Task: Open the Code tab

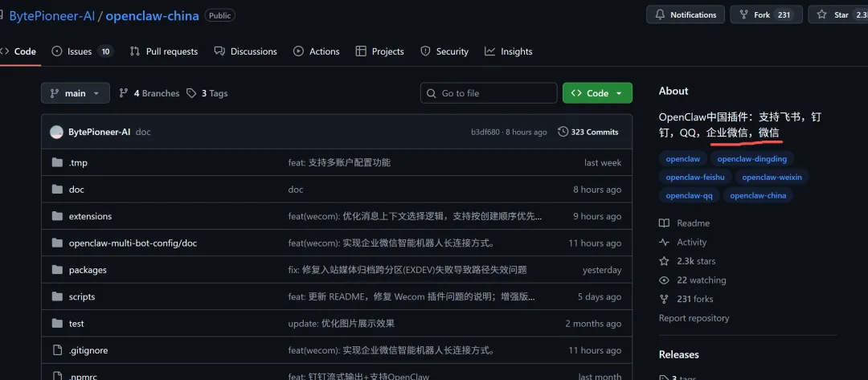Action: click(18, 51)
